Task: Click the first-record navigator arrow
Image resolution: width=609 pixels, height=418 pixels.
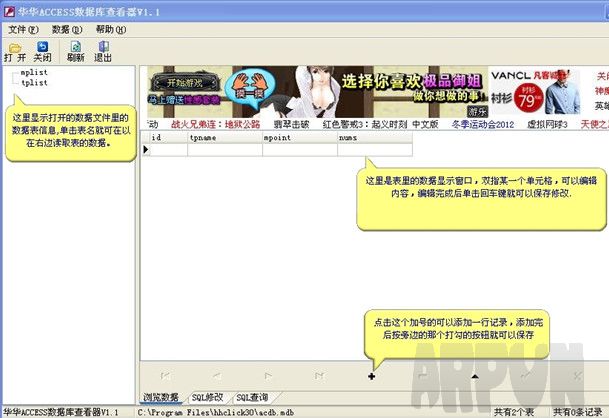Action: pyautogui.click(x=164, y=376)
